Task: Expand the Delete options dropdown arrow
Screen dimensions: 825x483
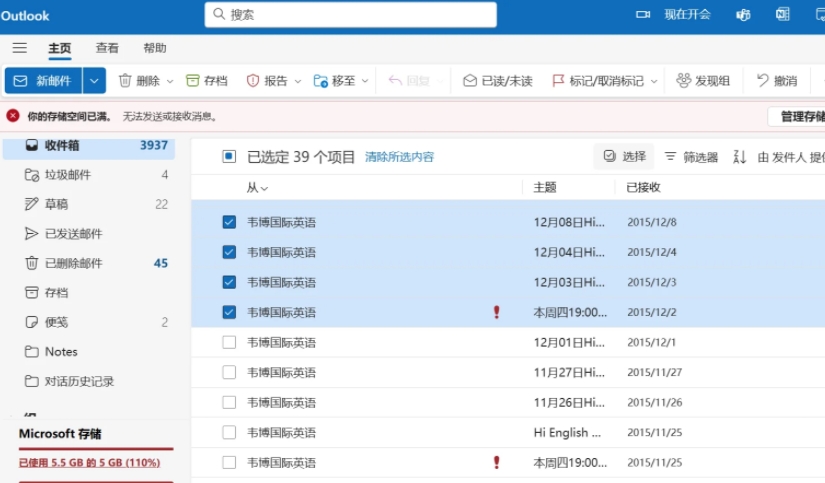Action: pyautogui.click(x=169, y=81)
